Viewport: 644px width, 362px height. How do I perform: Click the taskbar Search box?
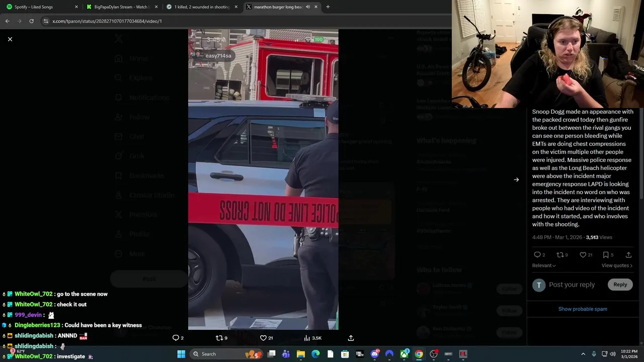[226, 354]
